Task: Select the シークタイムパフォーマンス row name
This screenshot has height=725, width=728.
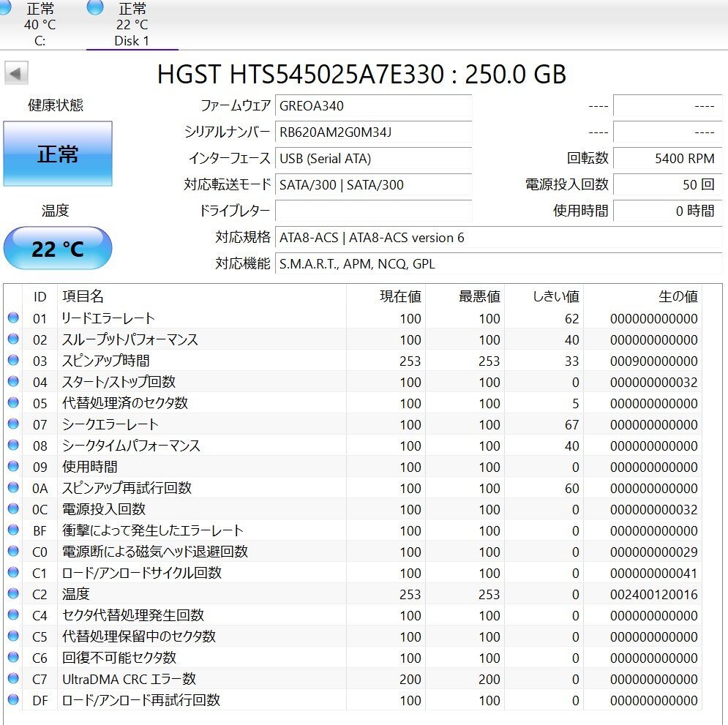Action: [131, 446]
